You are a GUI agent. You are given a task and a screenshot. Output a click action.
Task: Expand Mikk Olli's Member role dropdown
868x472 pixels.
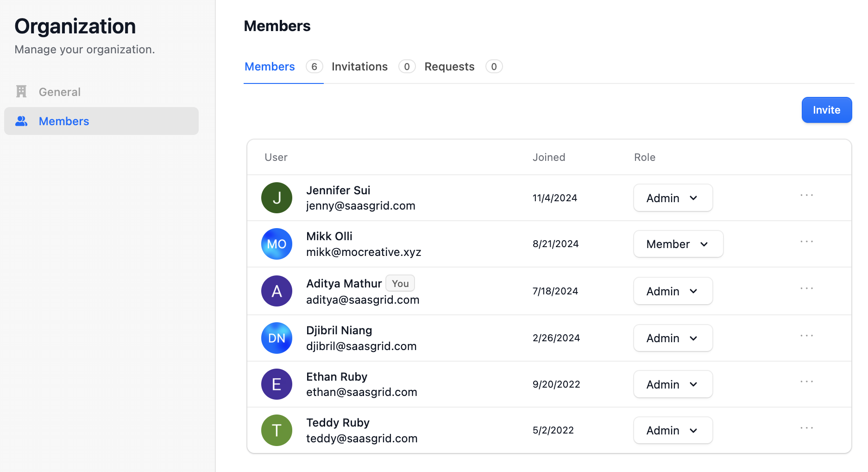[678, 244]
